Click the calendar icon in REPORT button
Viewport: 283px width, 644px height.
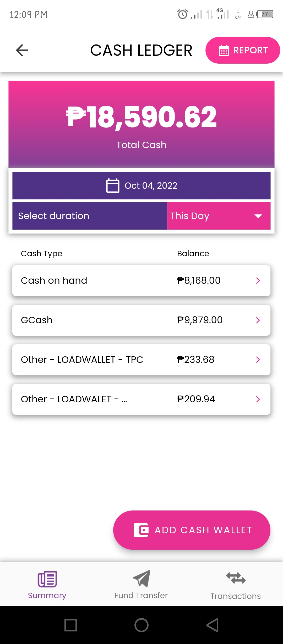click(224, 51)
